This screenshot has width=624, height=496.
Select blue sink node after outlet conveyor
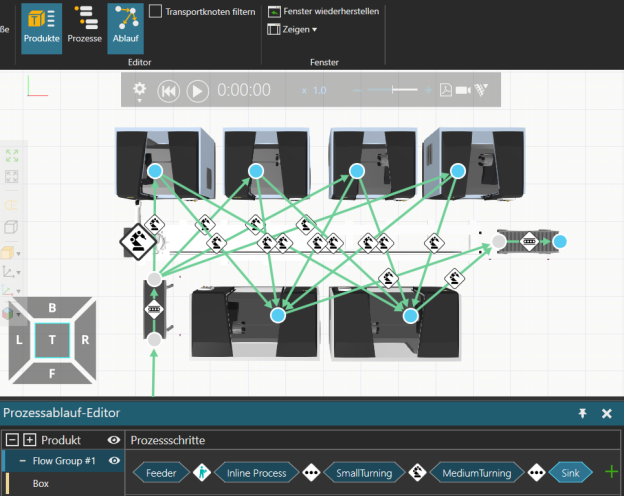[x=560, y=242]
